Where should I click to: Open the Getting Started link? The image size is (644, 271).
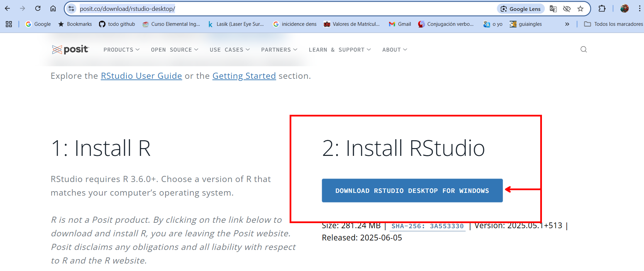[x=244, y=76]
